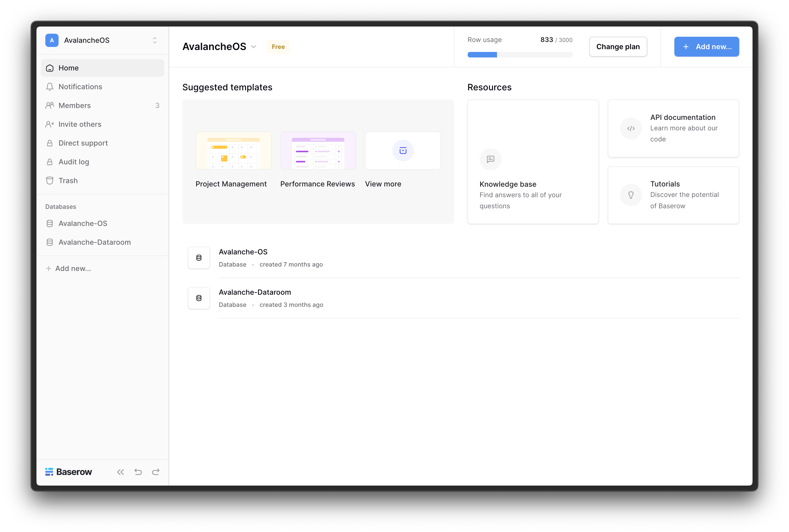The height and width of the screenshot is (532, 789).
Task: Open blue Add new... dropdown button
Action: [x=707, y=47]
